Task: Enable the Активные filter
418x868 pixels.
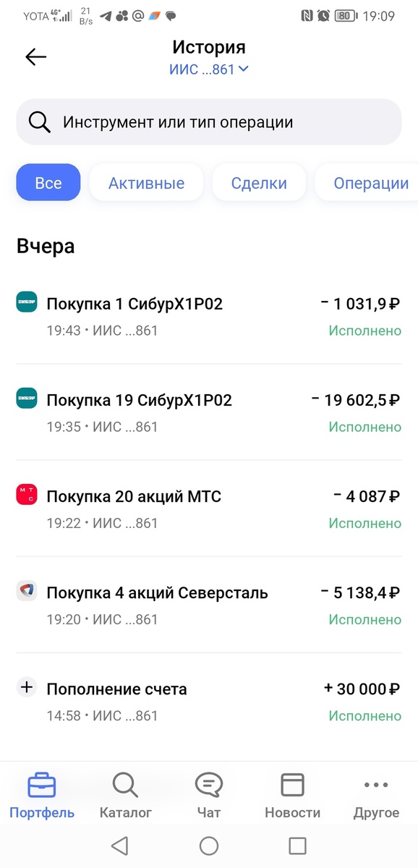Action: pyautogui.click(x=145, y=182)
